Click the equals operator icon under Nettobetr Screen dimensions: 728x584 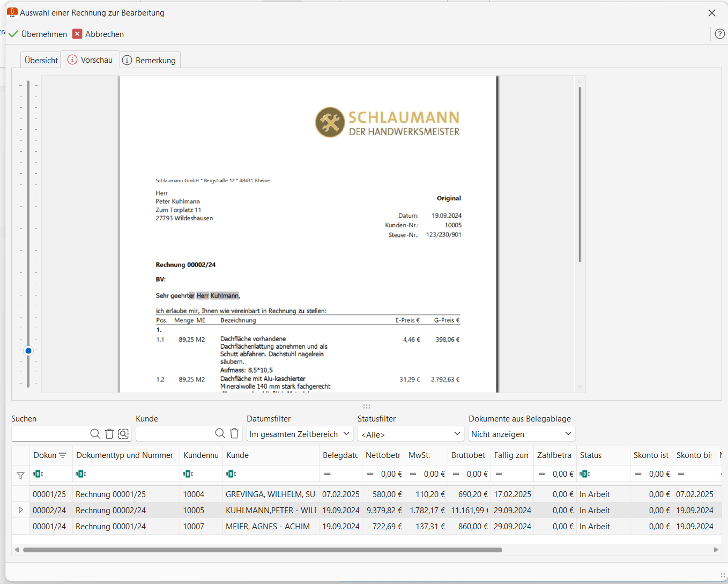pos(370,474)
